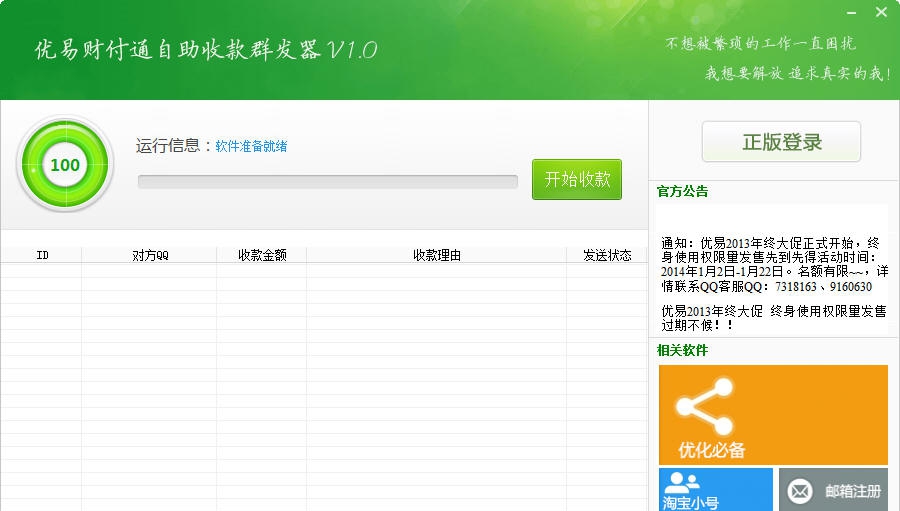
Task: Minimize the window using the title bar
Action: coord(850,12)
